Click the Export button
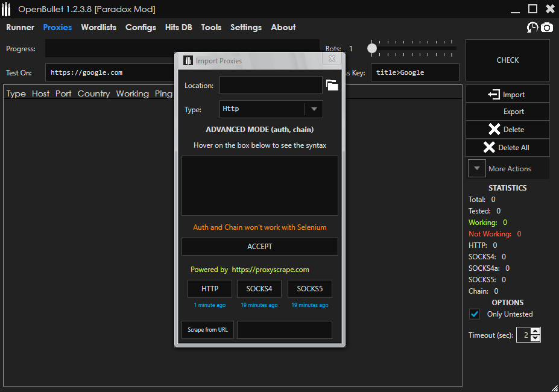Image resolution: width=559 pixels, height=392 pixels. [x=507, y=112]
